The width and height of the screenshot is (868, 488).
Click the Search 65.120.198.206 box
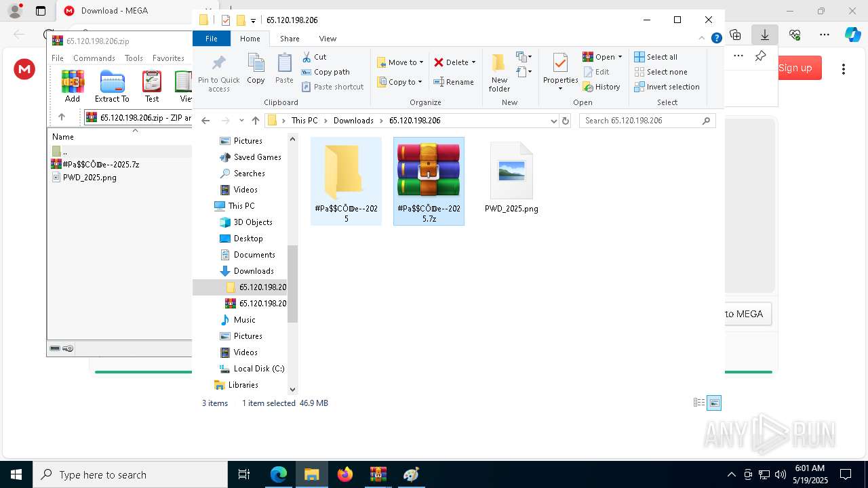(x=648, y=121)
